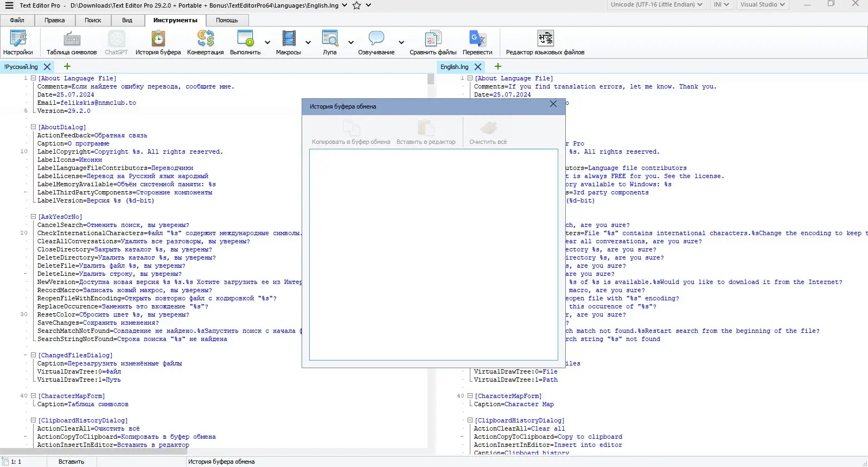
Task: Collapse the [AboutDialog] section in left pane
Action: [x=33, y=127]
